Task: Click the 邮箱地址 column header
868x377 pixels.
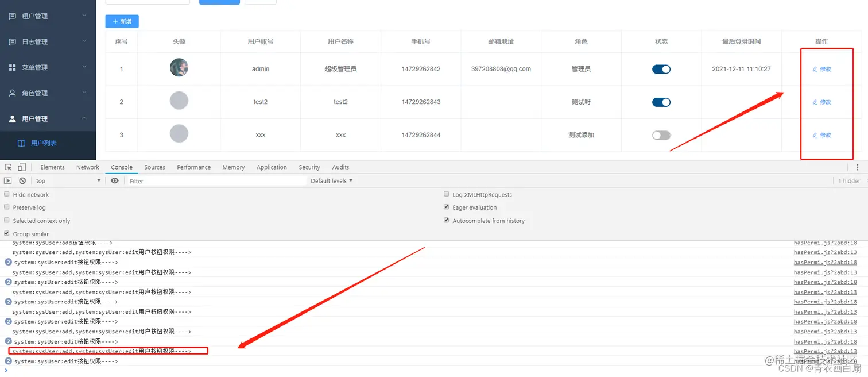Action: (x=501, y=41)
